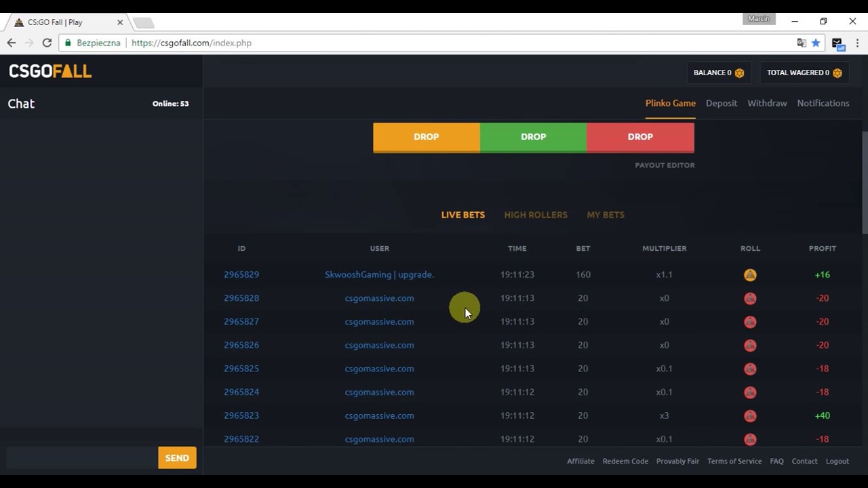Open the Chrome three-dot menu
The width and height of the screenshot is (868, 488).
858,43
